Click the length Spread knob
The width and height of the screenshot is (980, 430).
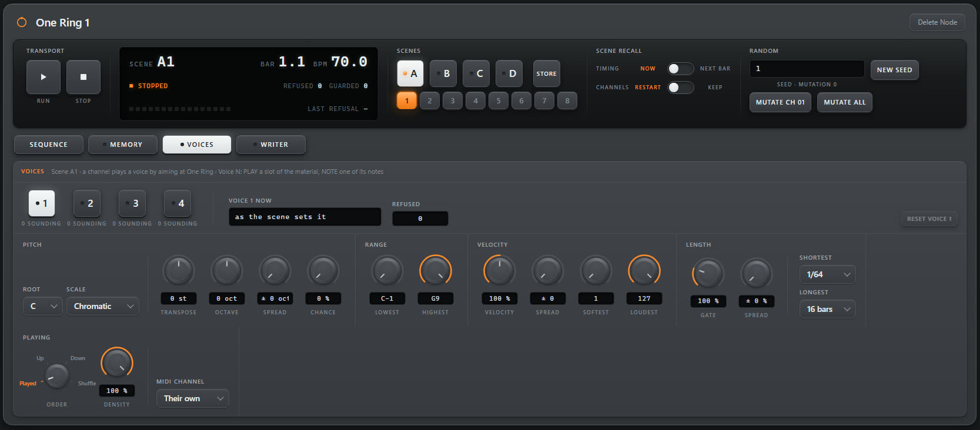click(757, 274)
